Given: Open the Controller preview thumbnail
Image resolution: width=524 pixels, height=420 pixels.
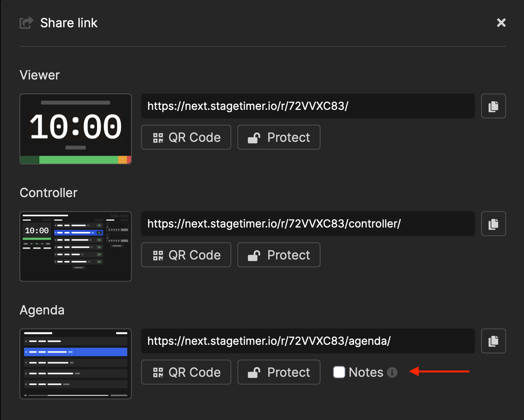Looking at the screenshot, I should tap(76, 246).
